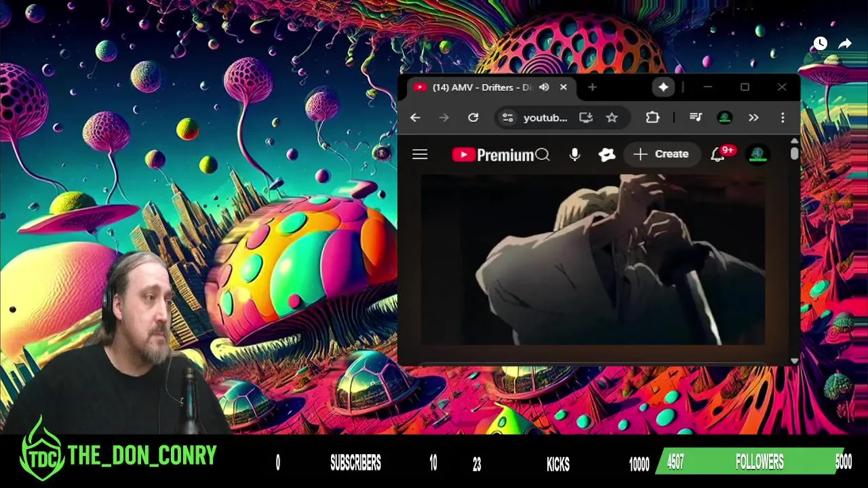Screen dimensions: 868x488
Task: Click the scrollbar down arrow
Action: click(795, 361)
